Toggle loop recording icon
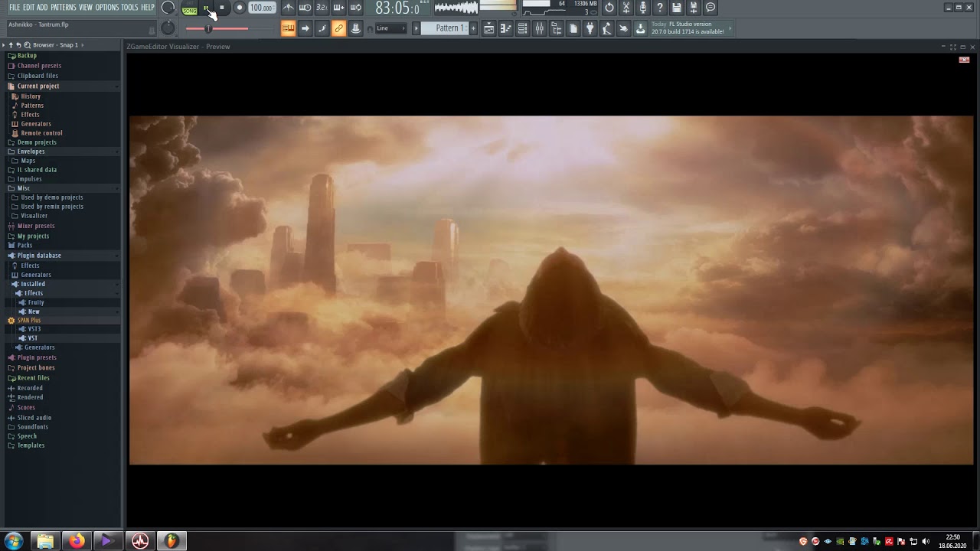The height and width of the screenshot is (551, 980). [355, 8]
